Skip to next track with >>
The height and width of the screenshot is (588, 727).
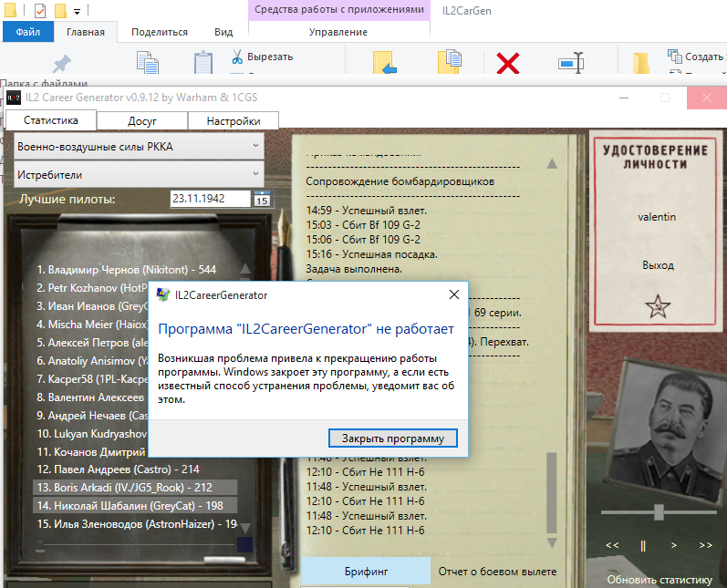coord(706,545)
